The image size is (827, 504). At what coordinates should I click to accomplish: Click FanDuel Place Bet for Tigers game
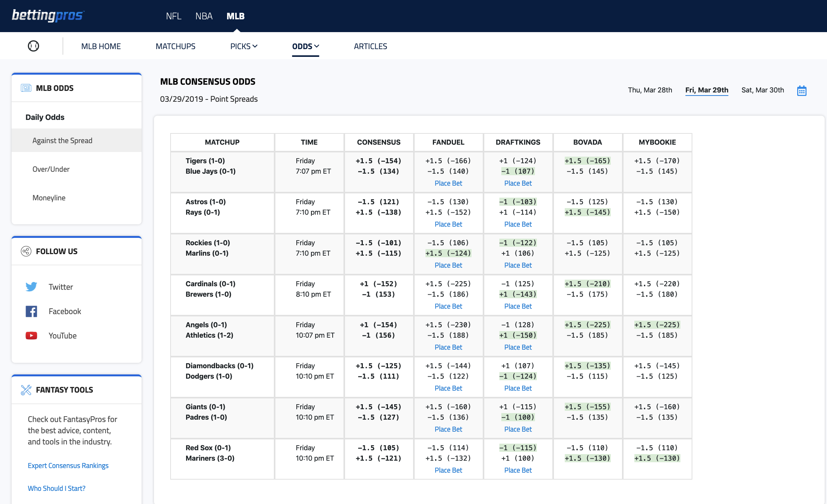click(x=448, y=183)
